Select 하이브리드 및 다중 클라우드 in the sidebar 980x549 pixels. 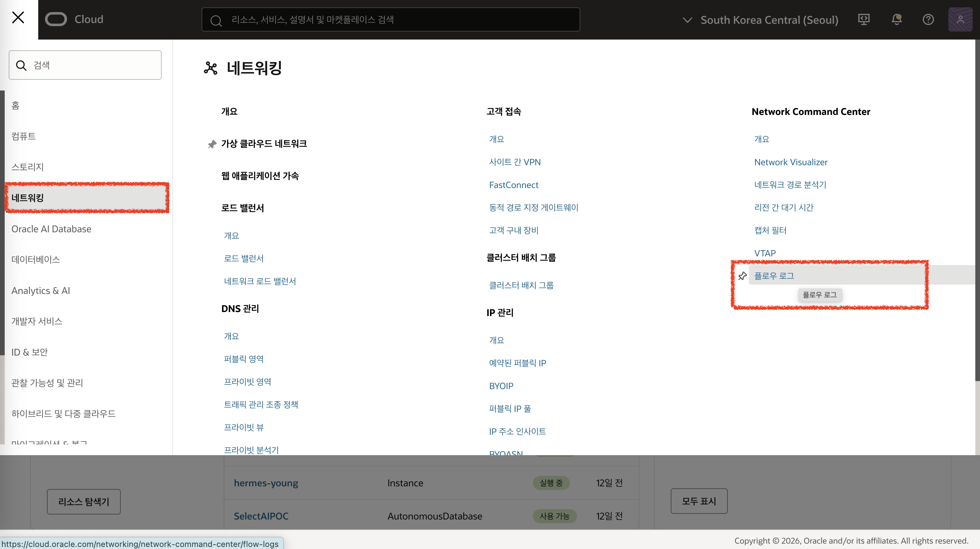63,414
